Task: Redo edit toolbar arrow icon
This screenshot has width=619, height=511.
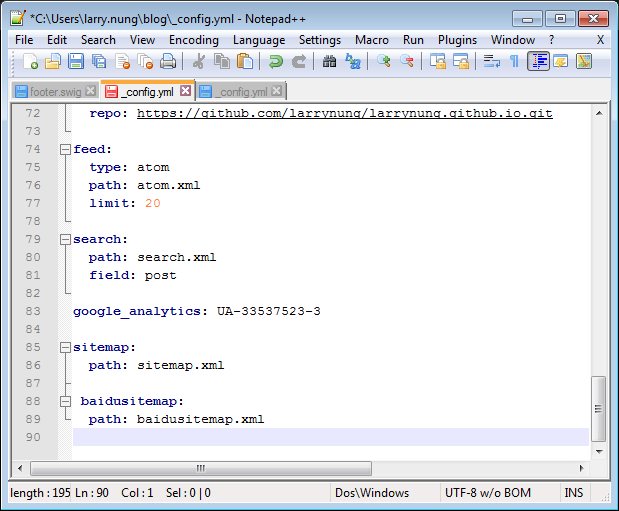Action: (x=299, y=62)
